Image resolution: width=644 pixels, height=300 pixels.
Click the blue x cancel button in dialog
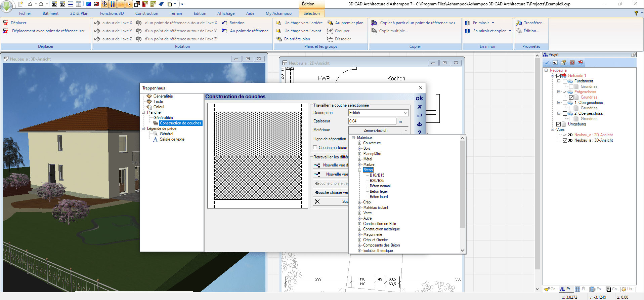[420, 107]
